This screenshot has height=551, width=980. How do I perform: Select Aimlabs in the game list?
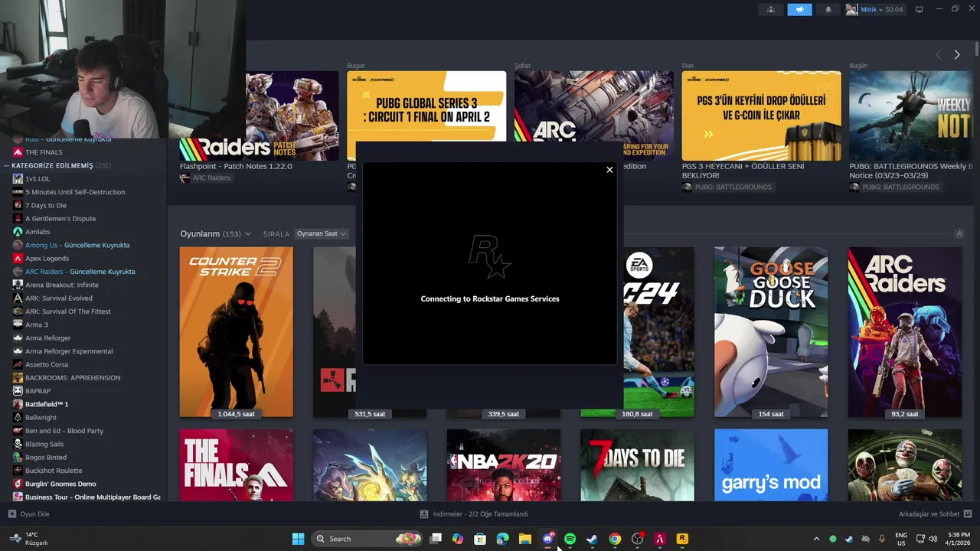pos(38,232)
